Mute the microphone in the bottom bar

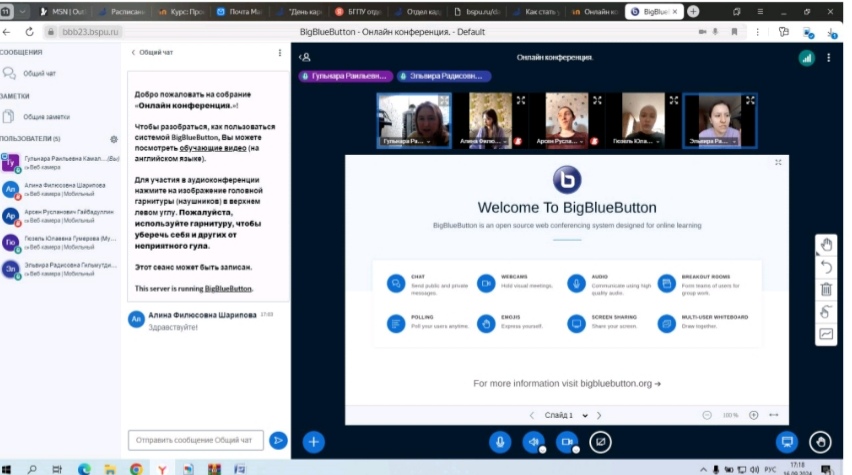(x=500, y=441)
